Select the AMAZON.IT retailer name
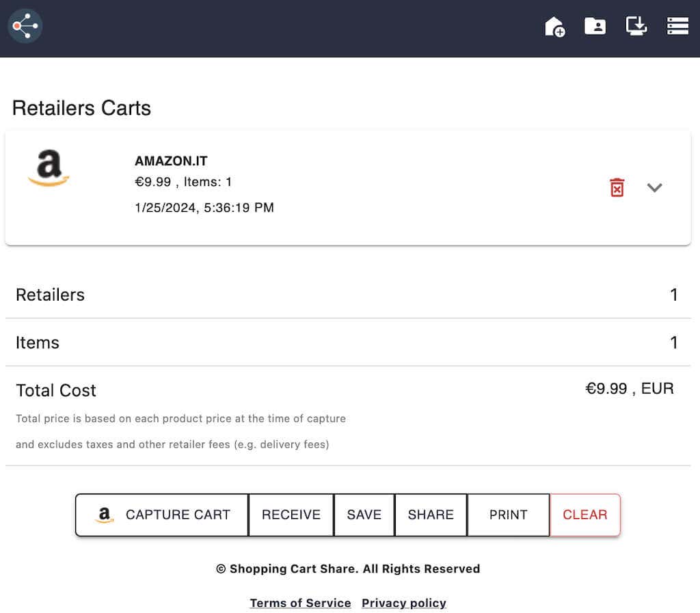 pos(171,161)
